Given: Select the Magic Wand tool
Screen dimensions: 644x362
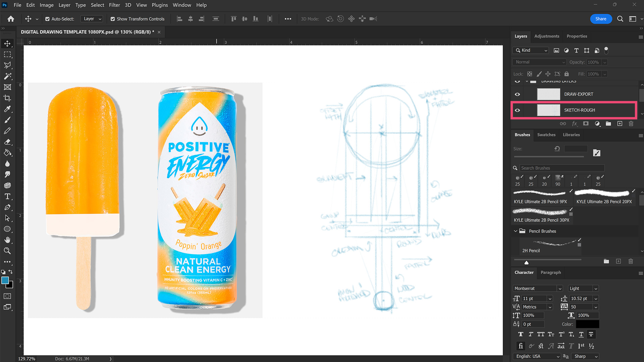Looking at the screenshot, I should click(x=7, y=76).
